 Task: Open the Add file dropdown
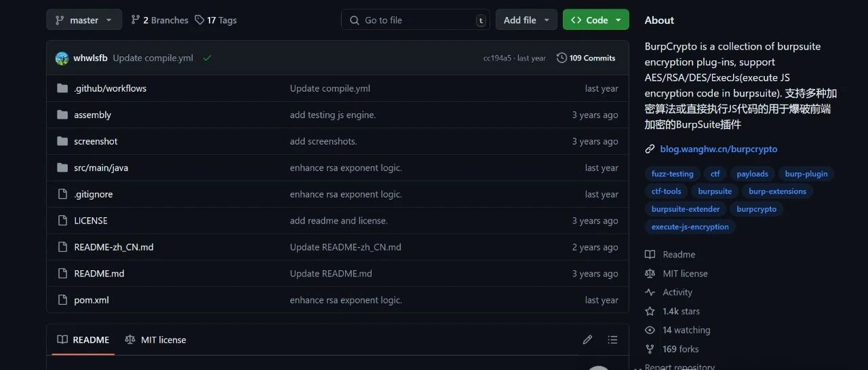[x=526, y=20]
